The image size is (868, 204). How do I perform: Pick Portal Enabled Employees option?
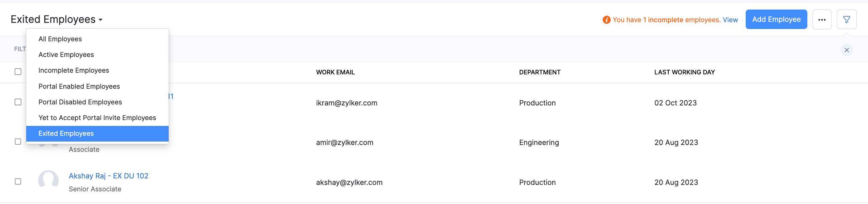(x=79, y=86)
